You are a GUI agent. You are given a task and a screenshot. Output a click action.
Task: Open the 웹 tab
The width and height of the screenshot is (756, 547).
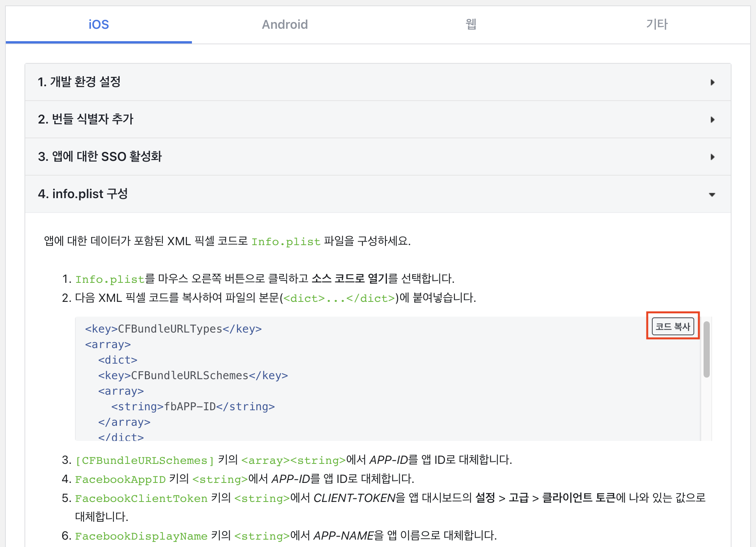click(471, 24)
